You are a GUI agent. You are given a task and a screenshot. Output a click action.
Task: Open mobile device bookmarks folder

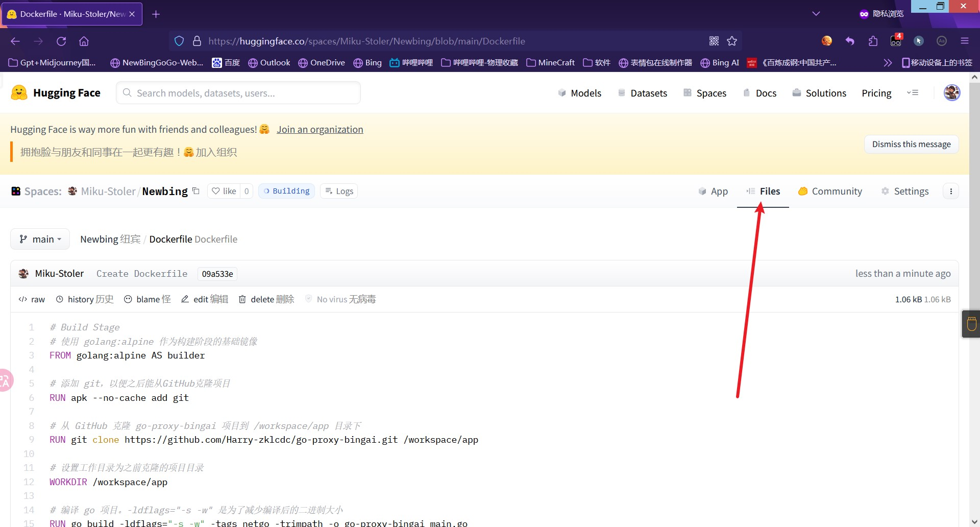pos(937,63)
